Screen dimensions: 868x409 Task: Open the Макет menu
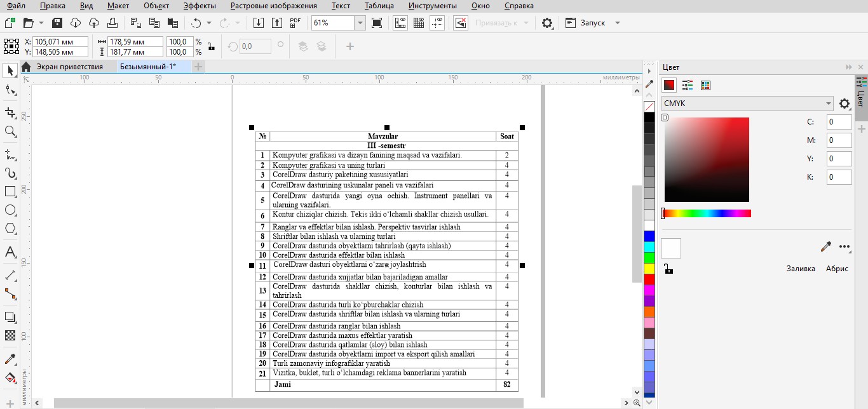click(x=118, y=6)
